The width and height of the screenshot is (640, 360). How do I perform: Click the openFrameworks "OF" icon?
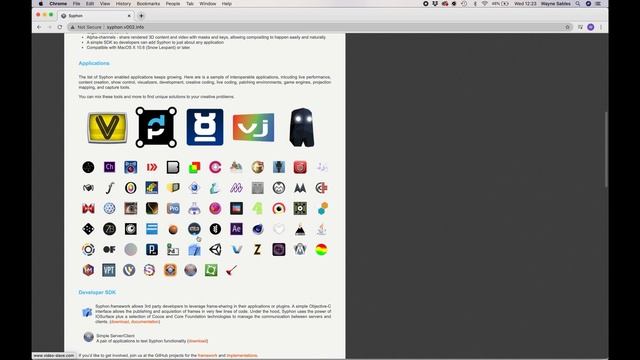tap(109, 249)
